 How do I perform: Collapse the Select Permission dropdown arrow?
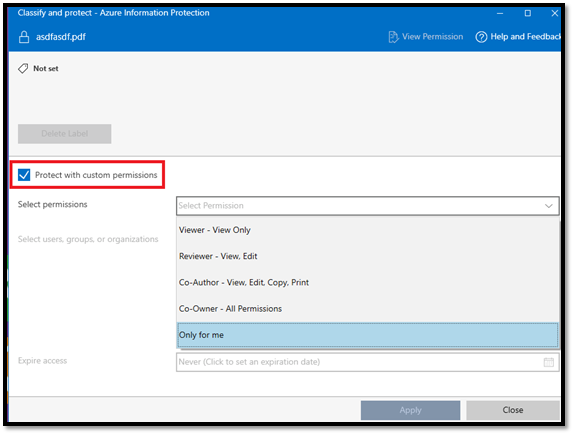point(548,206)
